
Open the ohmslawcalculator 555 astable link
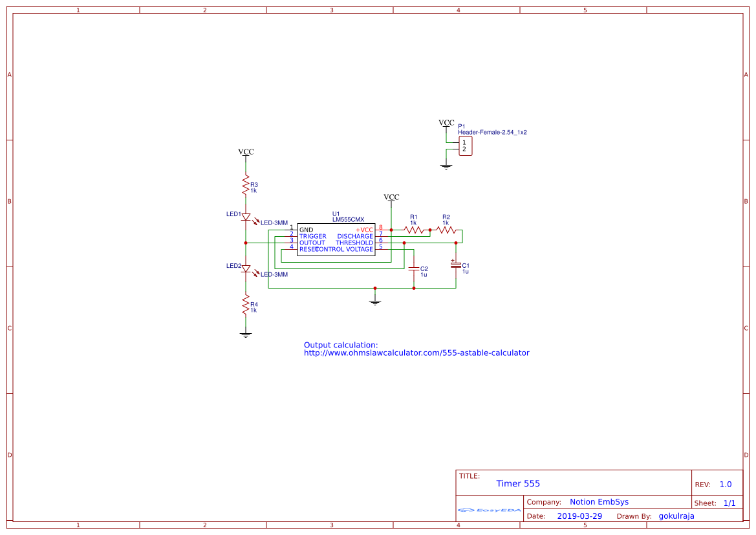tap(416, 353)
